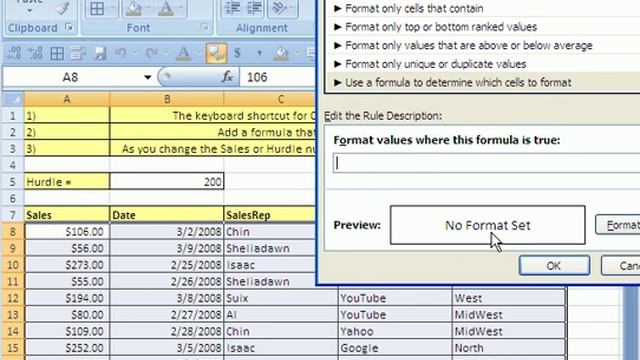640x360 pixels.
Task: Click the formula input field in the dialog
Action: 487,163
